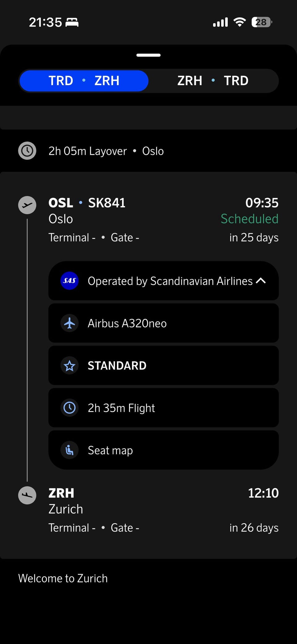Tap the 2h 35m Flight duration row
Image resolution: width=297 pixels, height=644 pixels.
163,408
